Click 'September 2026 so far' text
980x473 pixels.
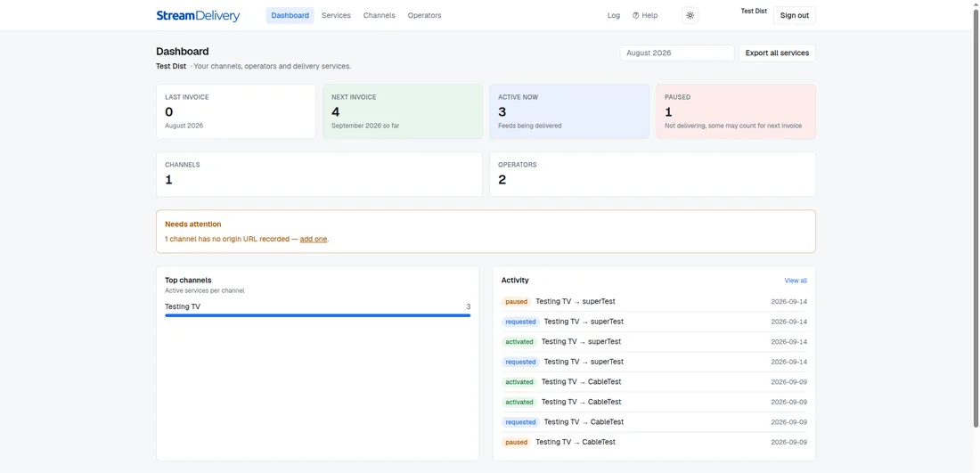365,126
